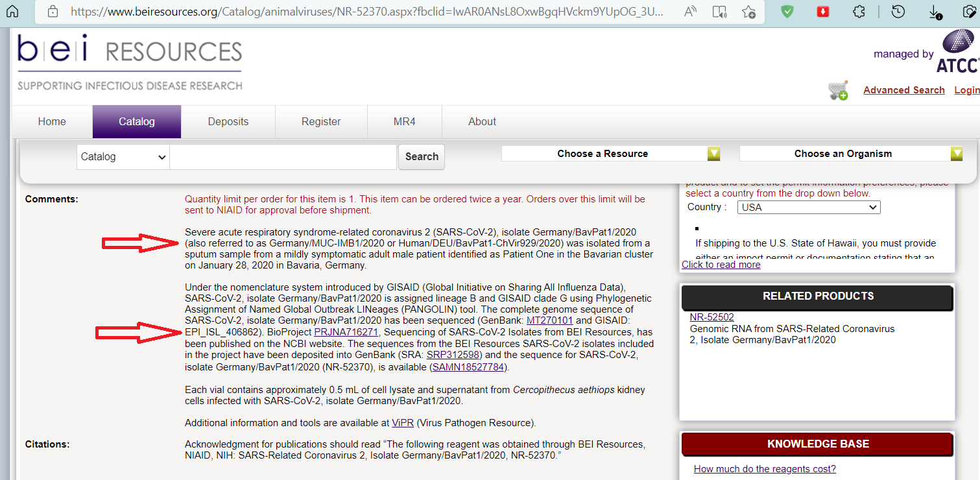Screen dimensions: 980x480
Task: Open the ViPR link
Action: click(403, 423)
